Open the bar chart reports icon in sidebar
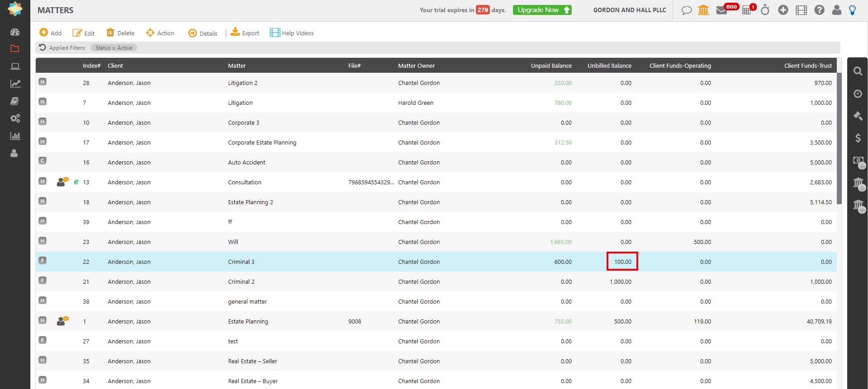The height and width of the screenshot is (389, 868). [x=15, y=136]
